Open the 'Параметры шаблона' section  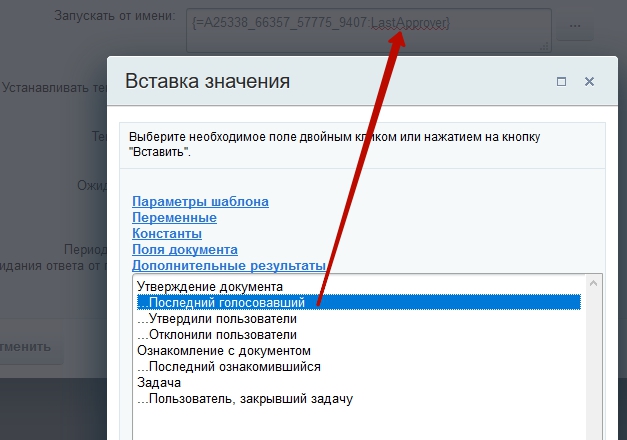pyautogui.click(x=200, y=201)
